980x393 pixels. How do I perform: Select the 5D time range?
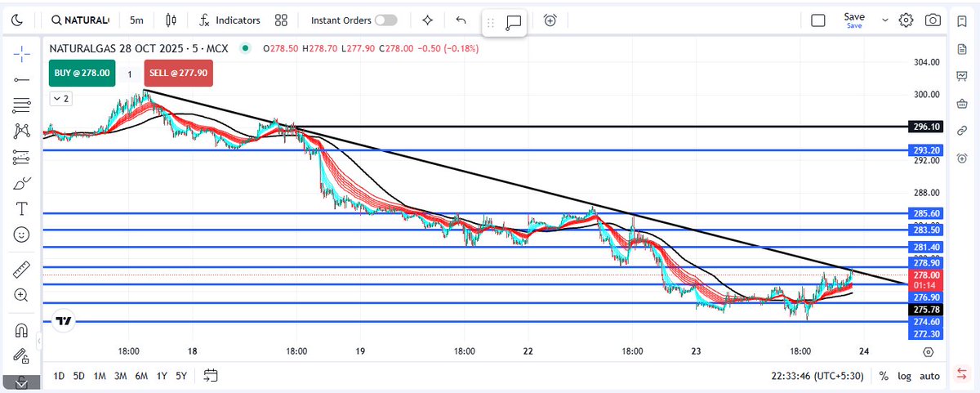[x=79, y=376]
